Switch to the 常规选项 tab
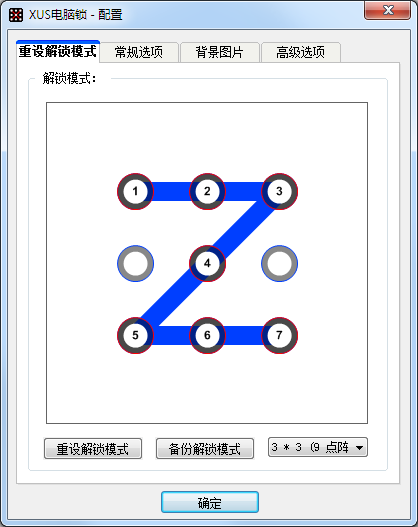This screenshot has width=418, height=527. pos(139,52)
